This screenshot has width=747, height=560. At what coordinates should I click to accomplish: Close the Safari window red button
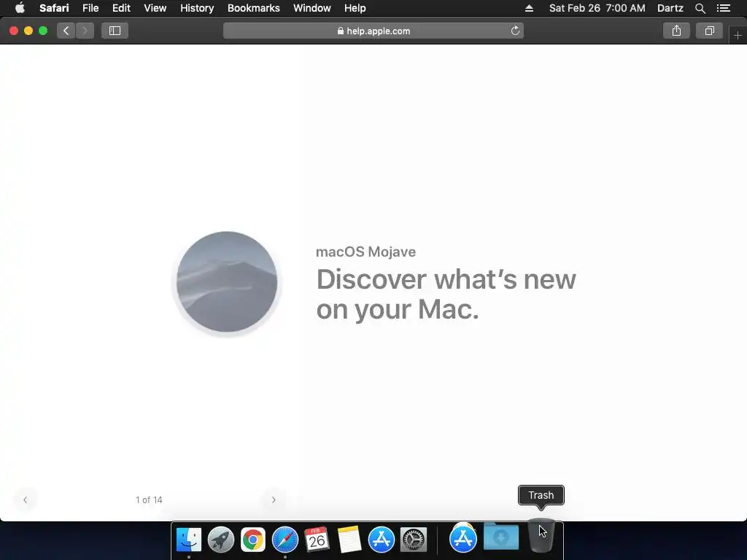[x=14, y=31]
